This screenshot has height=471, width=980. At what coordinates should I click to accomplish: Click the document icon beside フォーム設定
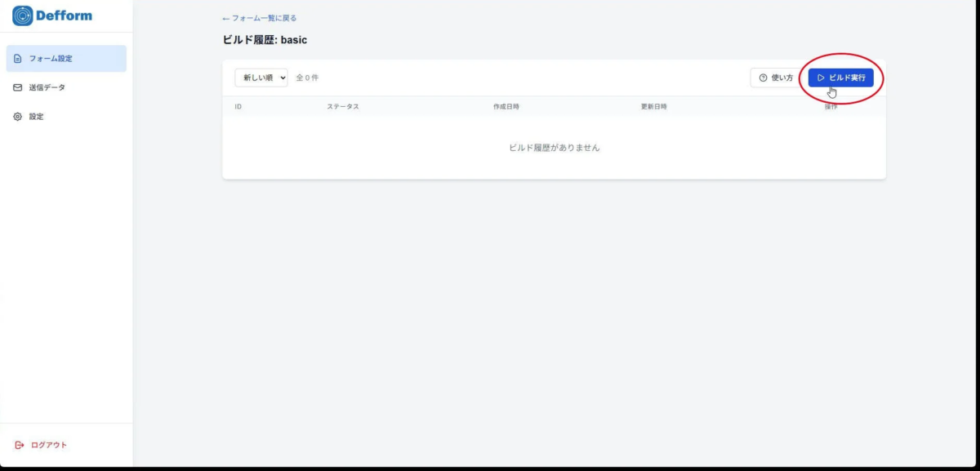click(16, 57)
